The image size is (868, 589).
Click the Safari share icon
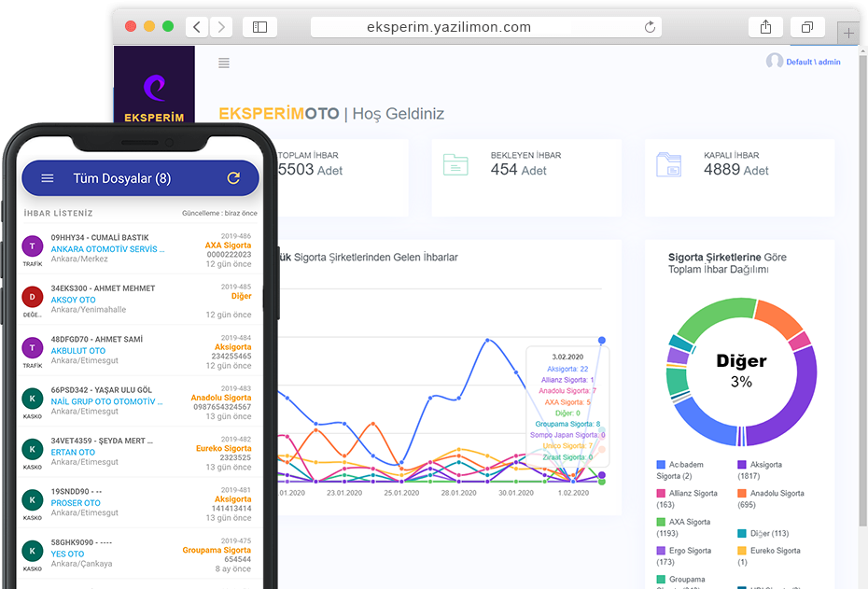click(765, 27)
